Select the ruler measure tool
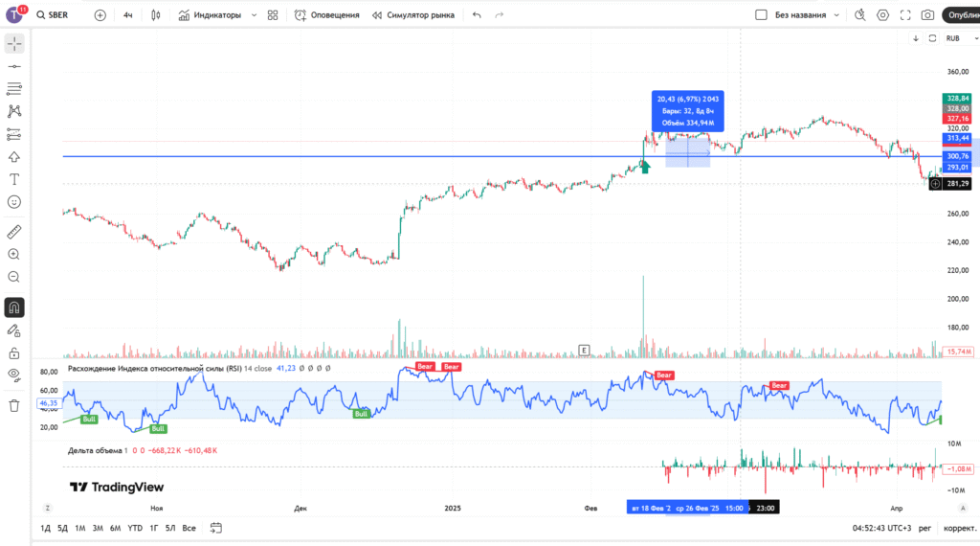The width and height of the screenshot is (980, 546). click(x=14, y=232)
